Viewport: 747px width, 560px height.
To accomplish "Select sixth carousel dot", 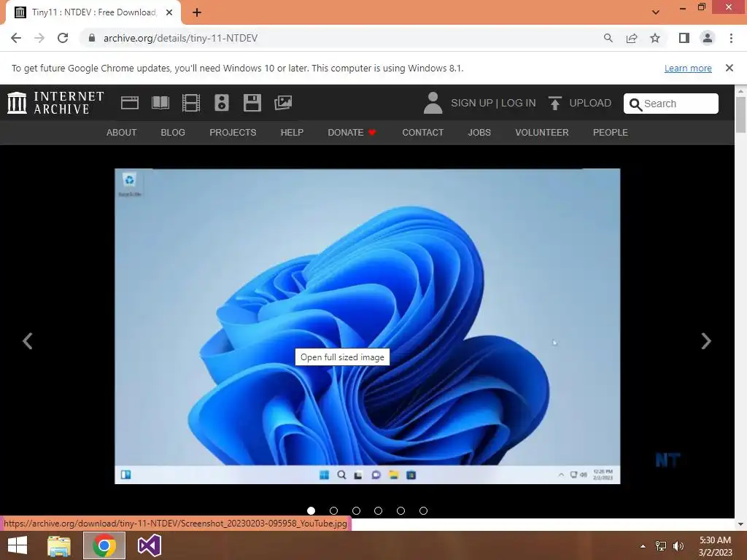I will pos(423,510).
